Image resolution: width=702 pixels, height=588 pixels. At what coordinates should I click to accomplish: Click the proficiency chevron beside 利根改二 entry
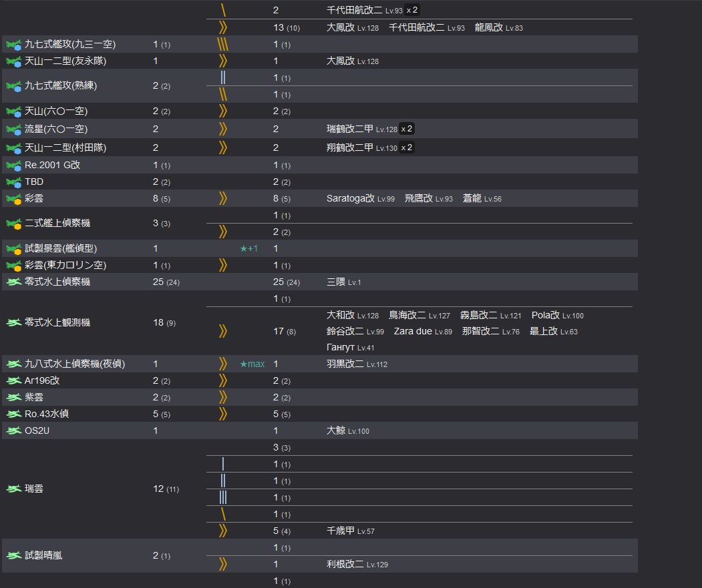click(223, 564)
